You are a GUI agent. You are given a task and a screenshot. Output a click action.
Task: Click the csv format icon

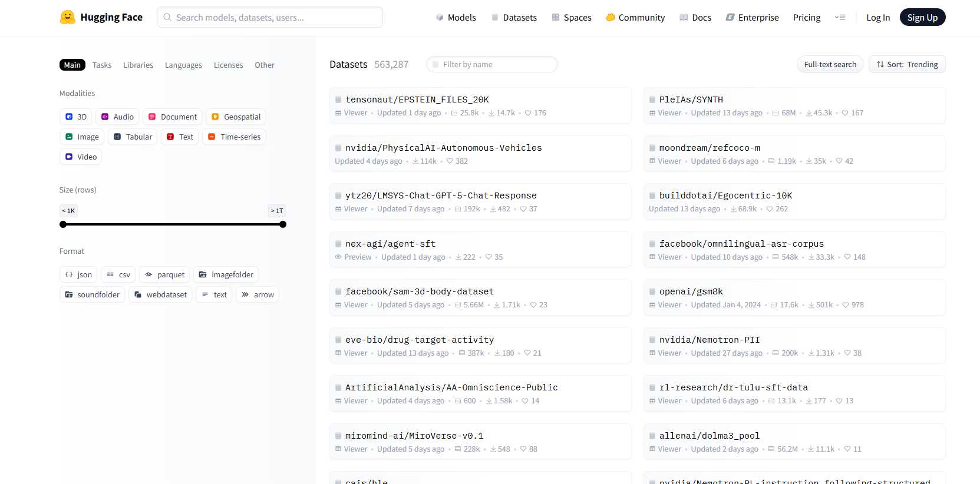[x=110, y=274]
